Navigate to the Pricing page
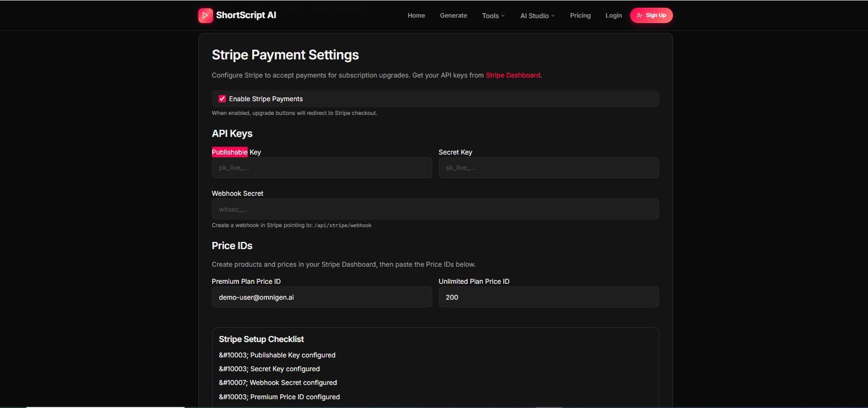 coord(580,15)
